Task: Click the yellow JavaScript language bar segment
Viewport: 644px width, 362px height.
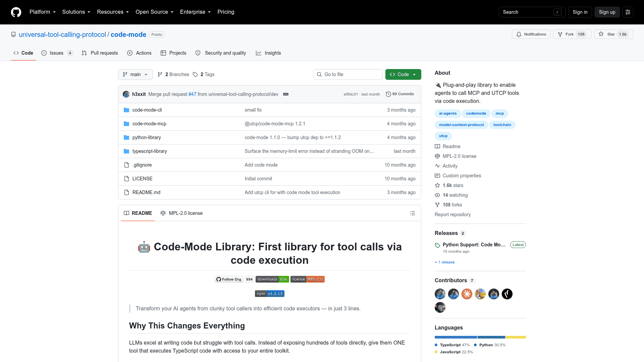Action: [x=516, y=337]
